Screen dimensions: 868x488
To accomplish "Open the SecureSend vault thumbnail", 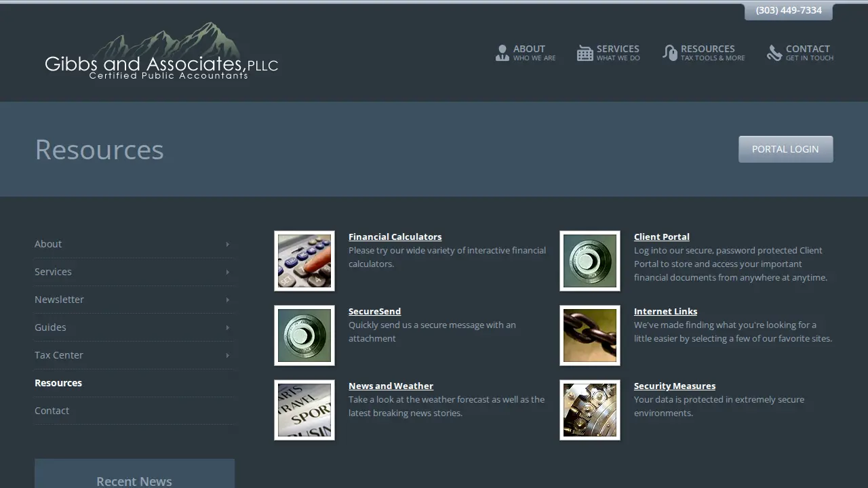I will (x=304, y=335).
